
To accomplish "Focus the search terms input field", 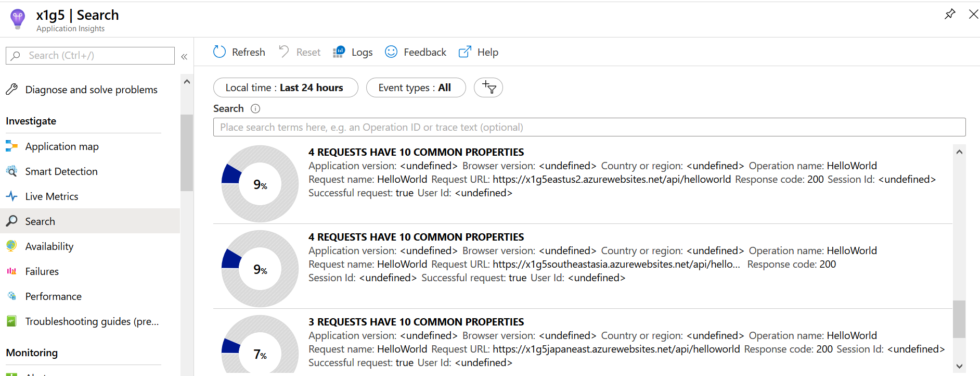I will click(x=589, y=127).
